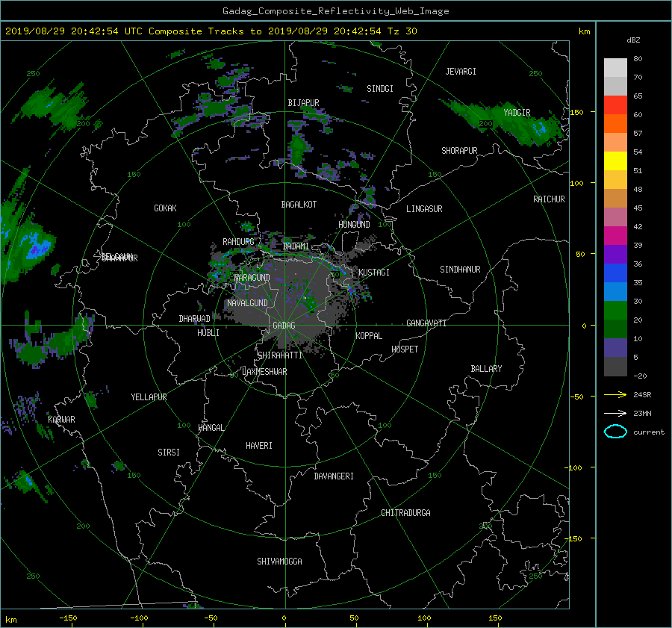This screenshot has height=628, width=672.
Task: Click the Gadag_Composite_Reflectivity_Web_Image title
Action: click(335, 11)
